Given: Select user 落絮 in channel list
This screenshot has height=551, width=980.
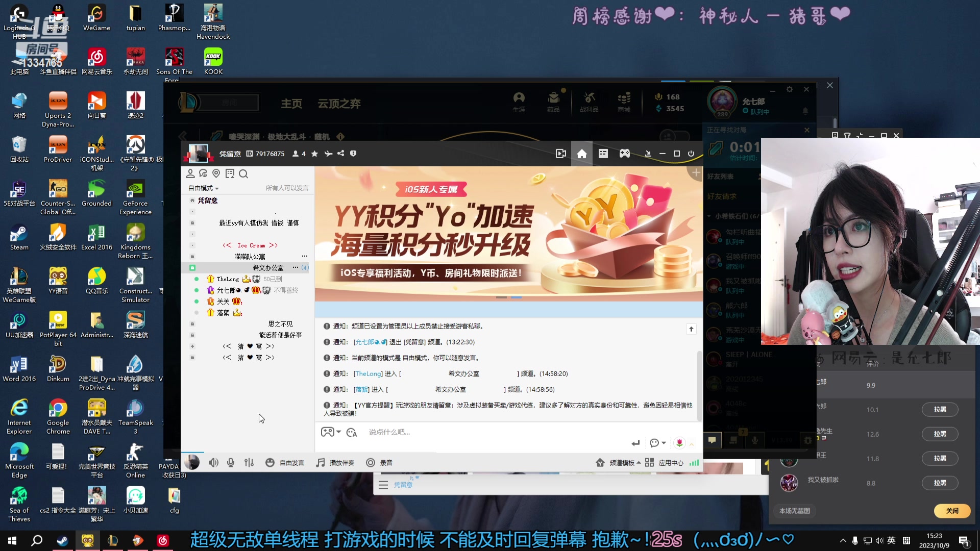Looking at the screenshot, I should 224,313.
